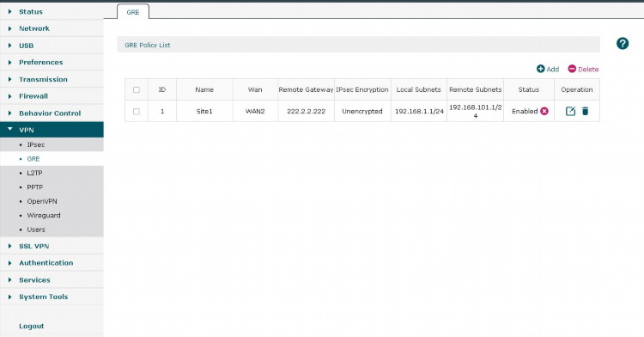Viewport: 644px width, 337px height.
Task: Click the red Delete minus icon
Action: pos(572,69)
